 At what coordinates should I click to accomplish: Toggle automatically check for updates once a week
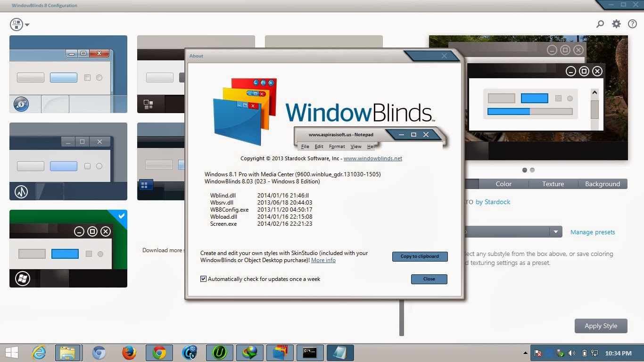point(203,279)
